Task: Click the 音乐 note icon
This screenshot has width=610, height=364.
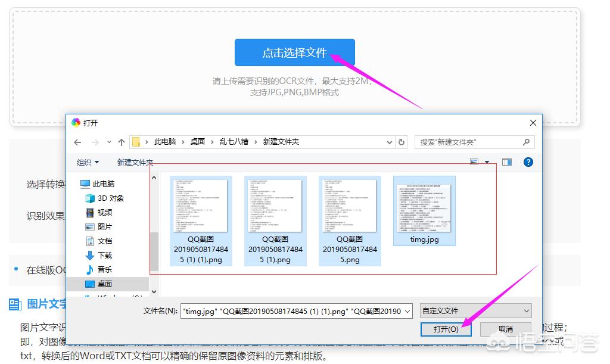Action: click(x=90, y=269)
